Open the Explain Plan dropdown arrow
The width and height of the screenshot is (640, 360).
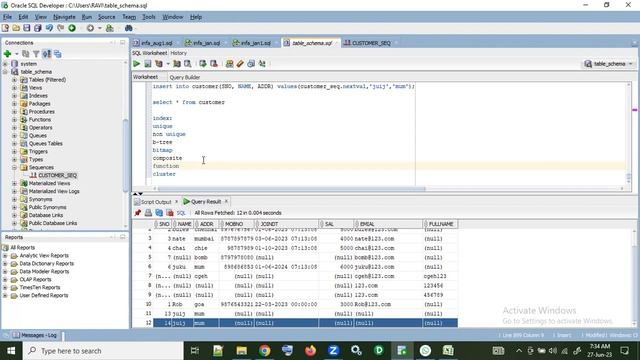point(168,64)
